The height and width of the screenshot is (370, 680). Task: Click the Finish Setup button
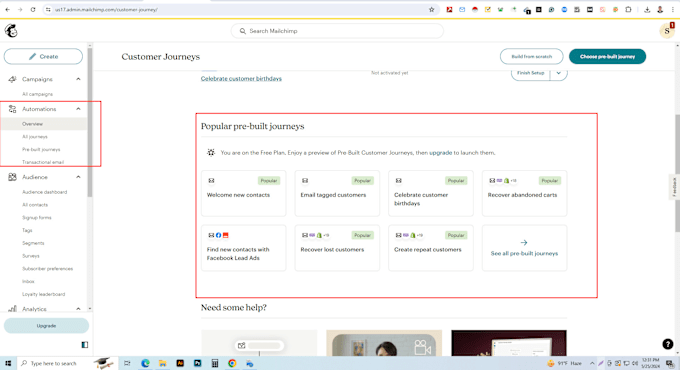[x=530, y=73]
